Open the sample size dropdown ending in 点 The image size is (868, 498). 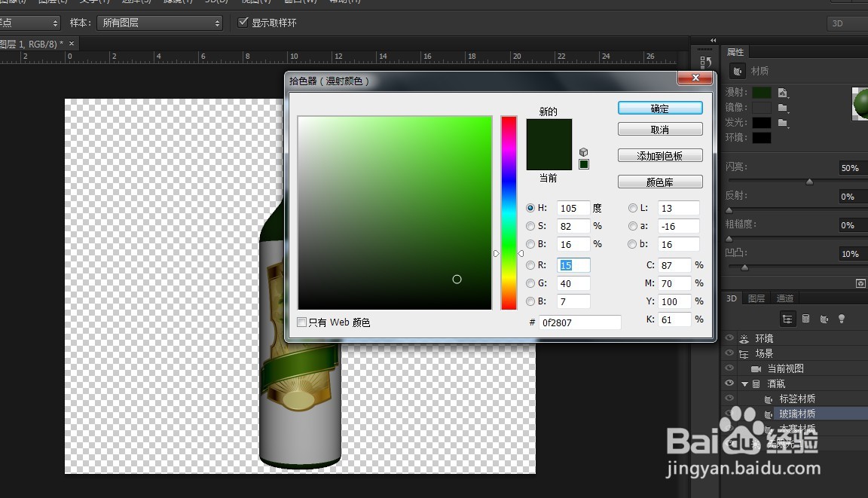tap(29, 23)
